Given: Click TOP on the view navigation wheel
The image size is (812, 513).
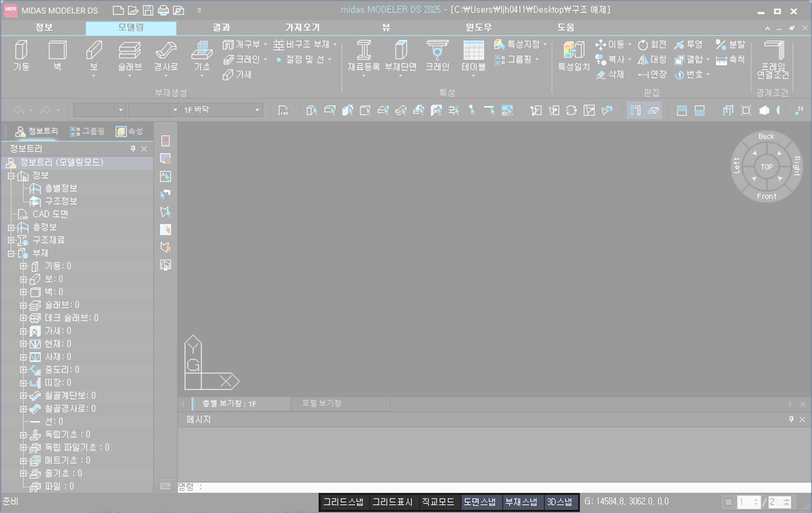Looking at the screenshot, I should (x=766, y=167).
